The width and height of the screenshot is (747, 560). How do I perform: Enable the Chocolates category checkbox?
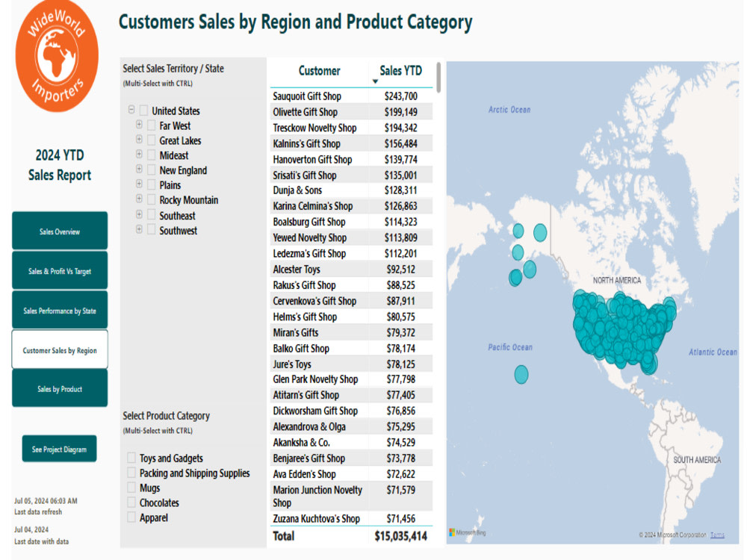(x=131, y=503)
